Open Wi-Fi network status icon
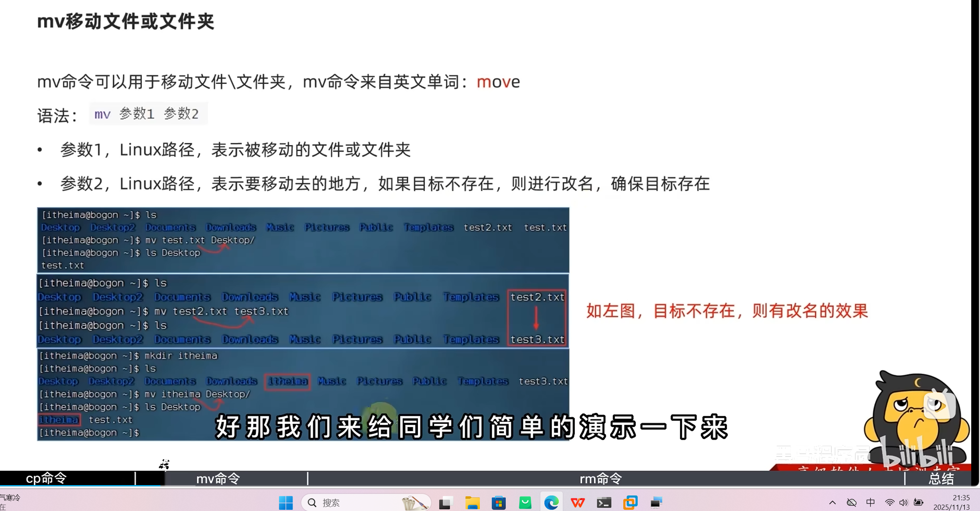Screen dimensions: 980x511 pyautogui.click(x=890, y=503)
